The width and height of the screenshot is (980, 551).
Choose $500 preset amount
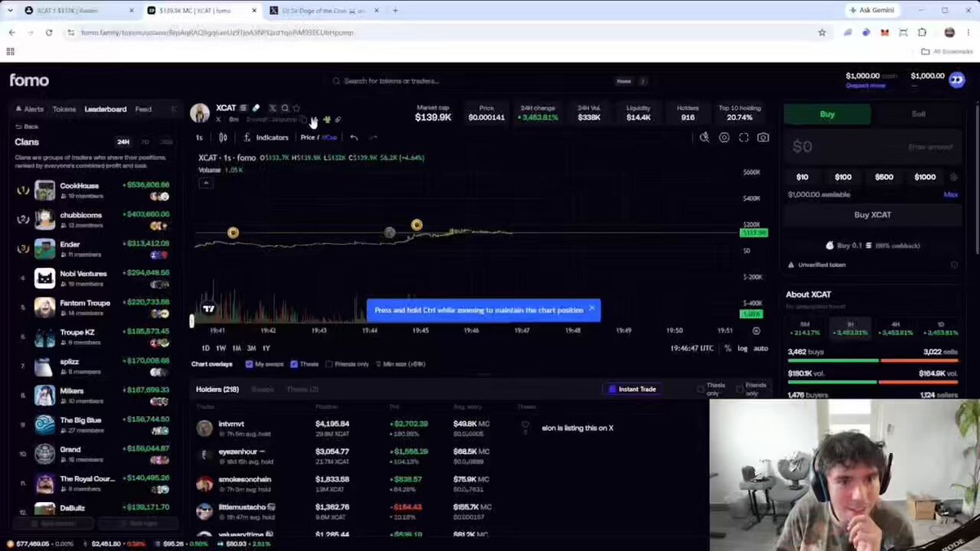(884, 177)
